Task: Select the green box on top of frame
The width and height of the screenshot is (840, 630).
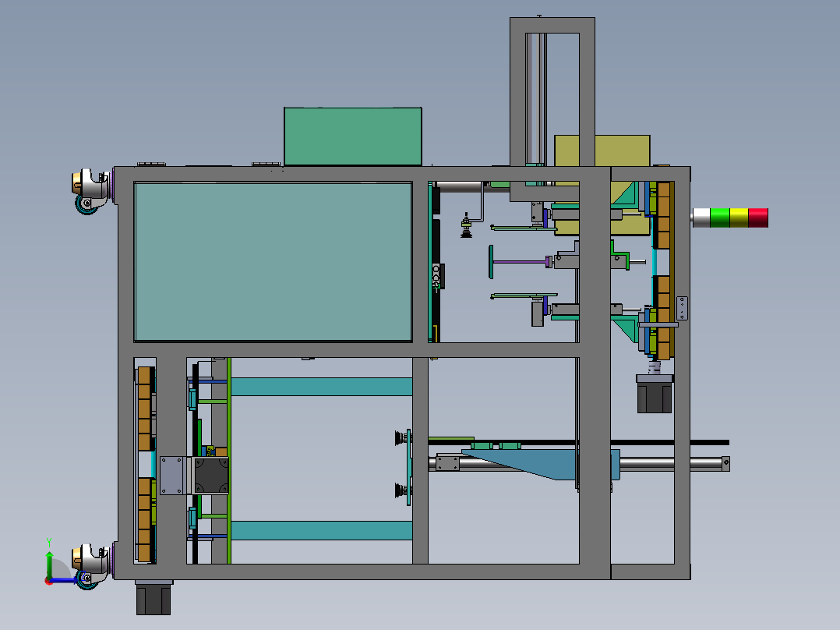Action: [x=352, y=136]
